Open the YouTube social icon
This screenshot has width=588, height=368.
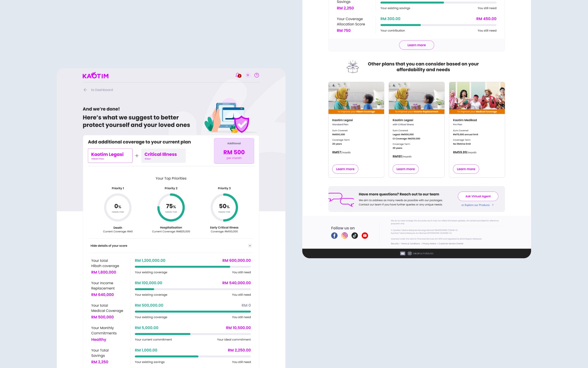(x=365, y=236)
